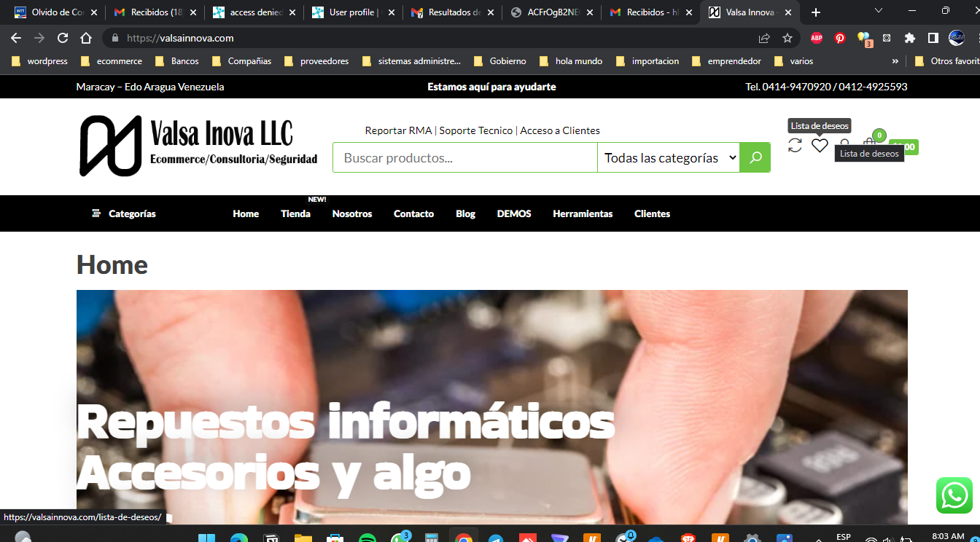Click the Maracay – Edo Aragua Venezuela text
Screen dimensions: 980x542
pos(150,87)
